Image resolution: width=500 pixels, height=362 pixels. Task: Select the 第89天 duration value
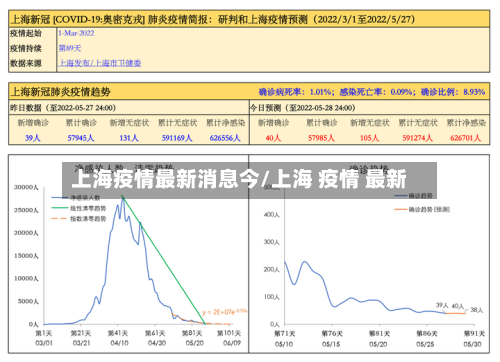pyautogui.click(x=70, y=48)
